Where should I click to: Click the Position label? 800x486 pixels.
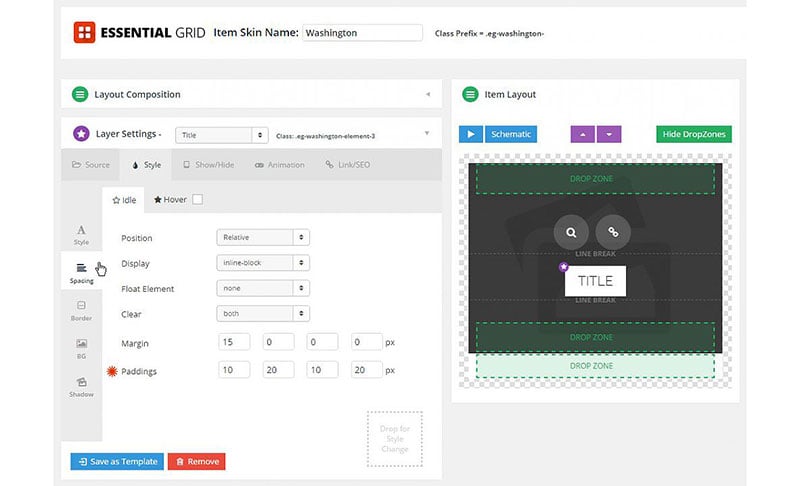[136, 238]
